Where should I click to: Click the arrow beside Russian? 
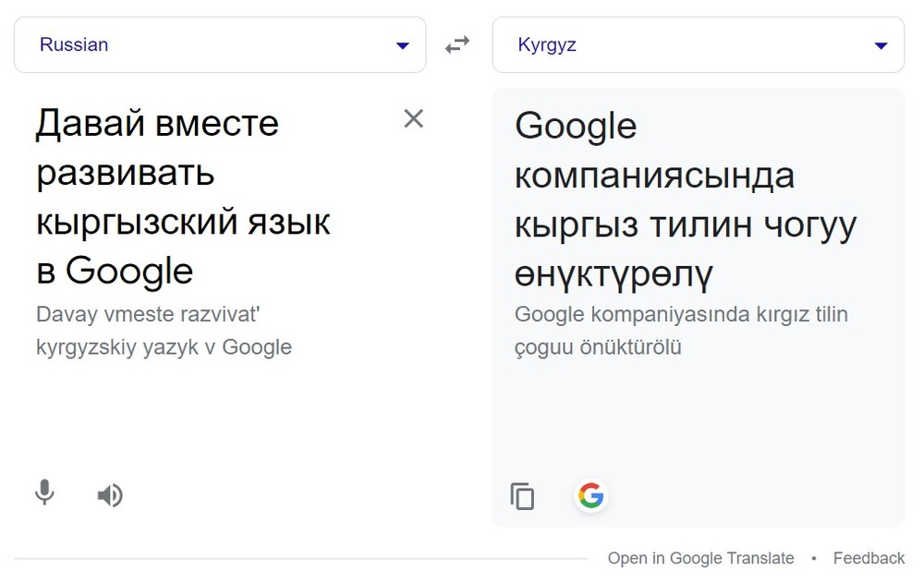pos(402,45)
